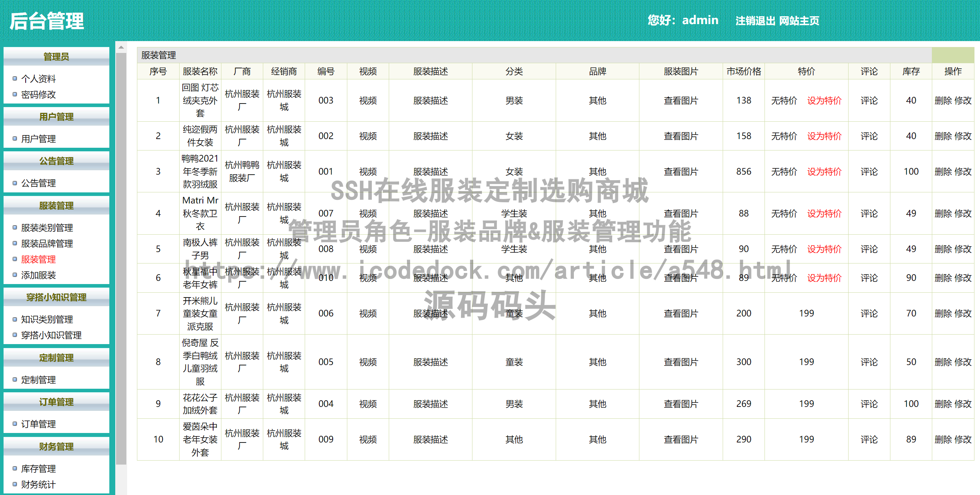Open 服装类别管理 clothing category management

click(47, 228)
